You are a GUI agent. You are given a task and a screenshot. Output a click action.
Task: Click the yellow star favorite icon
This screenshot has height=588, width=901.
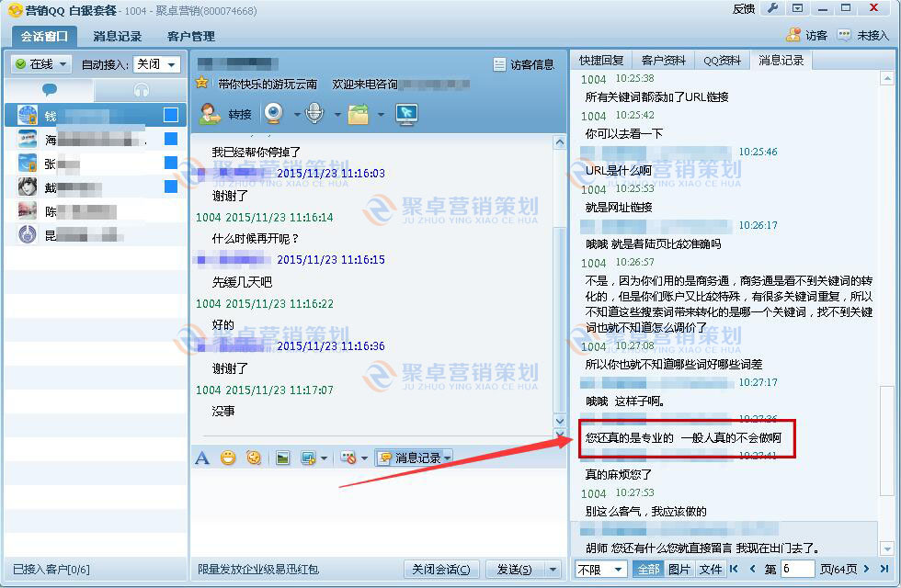(201, 83)
